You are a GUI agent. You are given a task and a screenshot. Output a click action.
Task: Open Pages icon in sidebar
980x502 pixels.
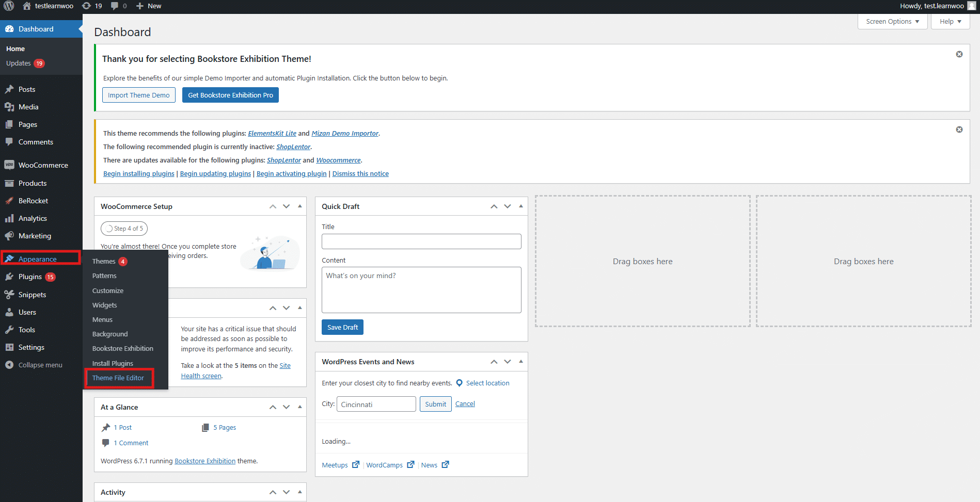(x=9, y=124)
